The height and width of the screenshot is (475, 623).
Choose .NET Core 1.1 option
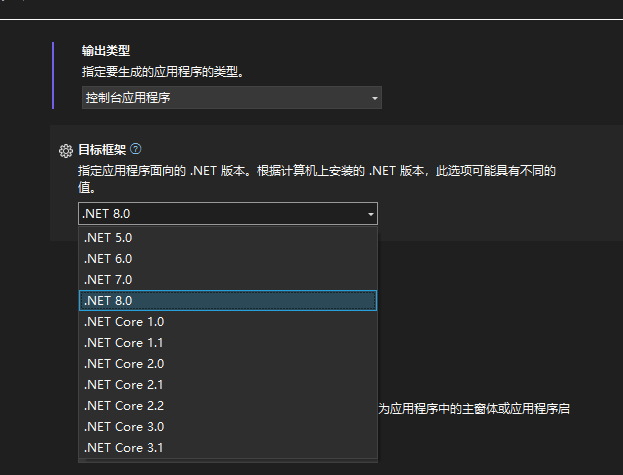pyautogui.click(x=228, y=343)
